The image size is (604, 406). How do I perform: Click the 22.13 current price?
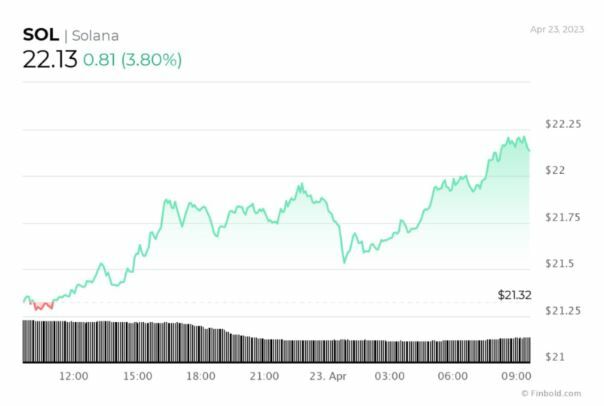(x=48, y=60)
